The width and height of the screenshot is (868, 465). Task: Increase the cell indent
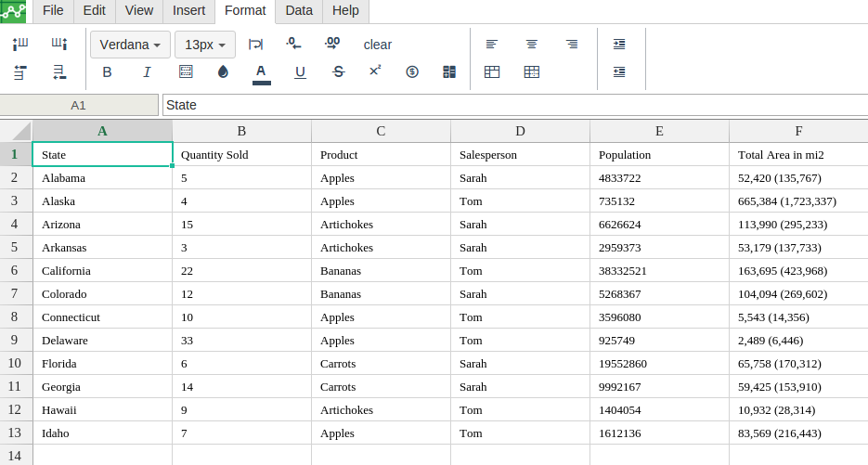click(619, 44)
